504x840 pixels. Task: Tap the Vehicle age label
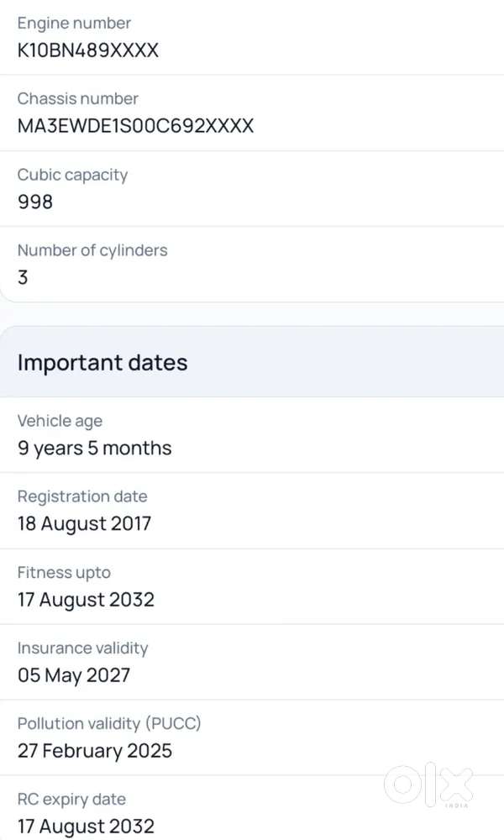(60, 421)
